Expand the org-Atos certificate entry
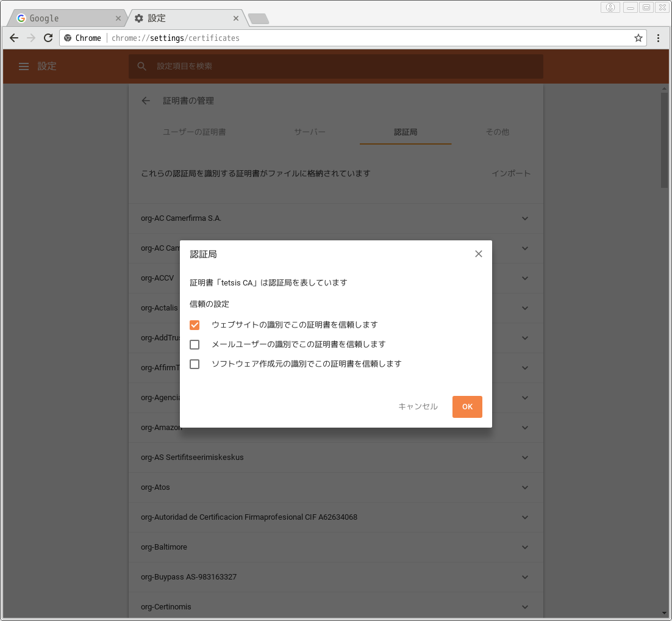The height and width of the screenshot is (621, 672). pyautogui.click(x=525, y=487)
